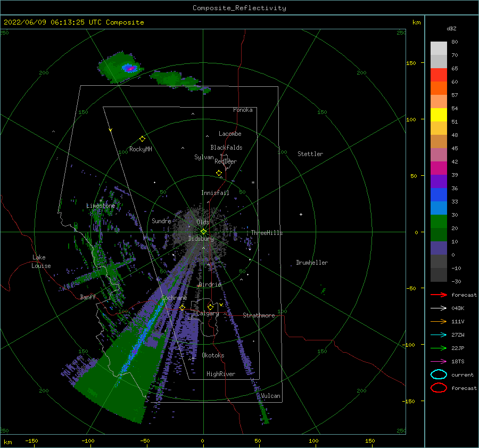The image size is (479, 448).
Task: Click the white plus marker below Stettler
Action: (301, 214)
